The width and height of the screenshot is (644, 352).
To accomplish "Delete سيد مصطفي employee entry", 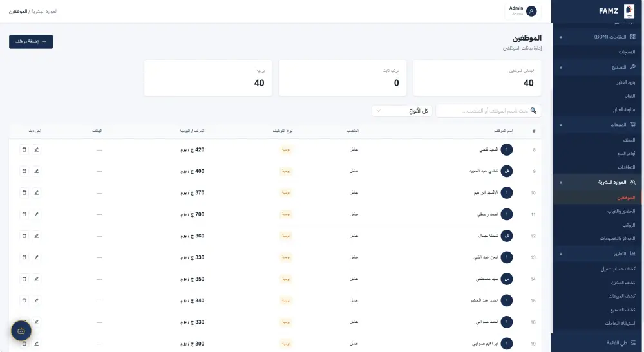I will [24, 279].
